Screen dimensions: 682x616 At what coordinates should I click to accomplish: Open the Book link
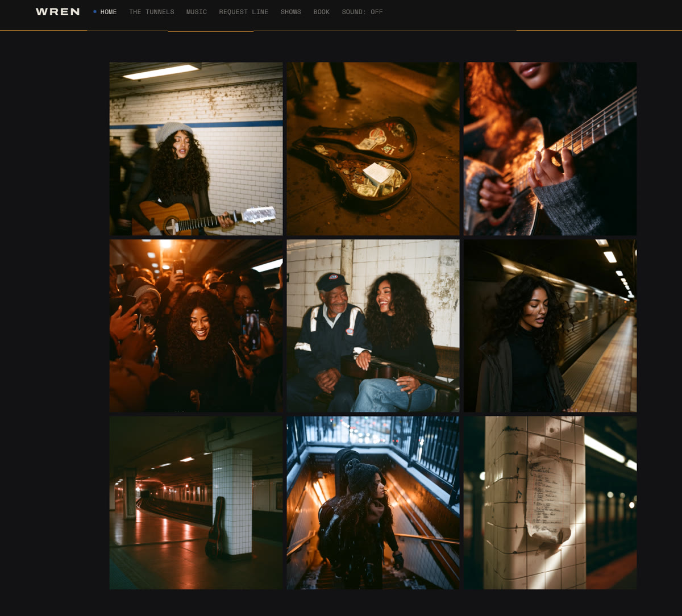[322, 12]
